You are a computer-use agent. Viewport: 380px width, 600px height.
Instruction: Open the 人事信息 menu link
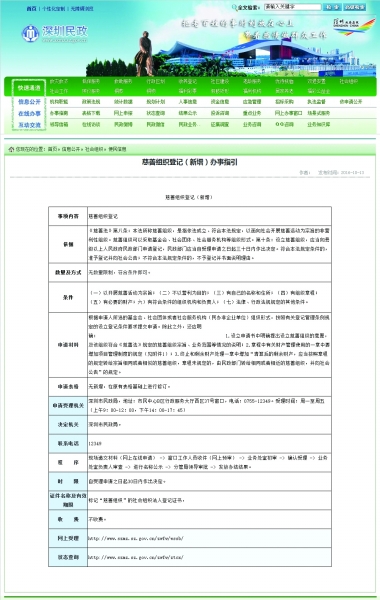[188, 102]
